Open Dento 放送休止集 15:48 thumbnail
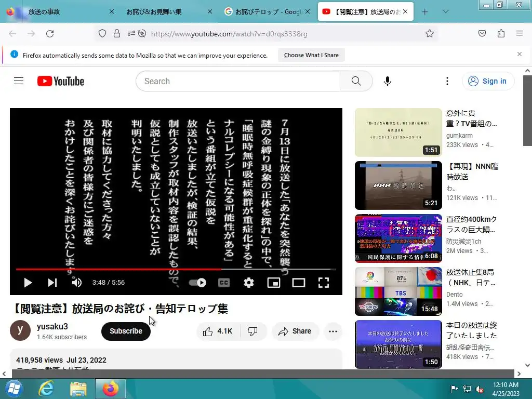The height and width of the screenshot is (399, 532). tap(398, 291)
